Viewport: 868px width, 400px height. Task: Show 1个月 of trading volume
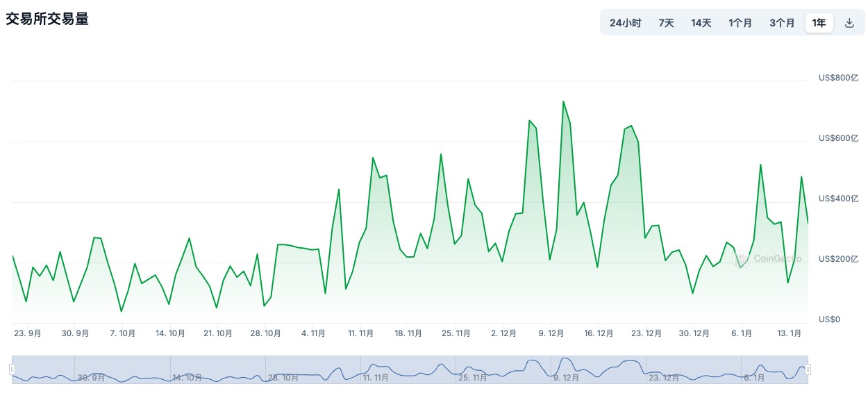[x=740, y=23]
